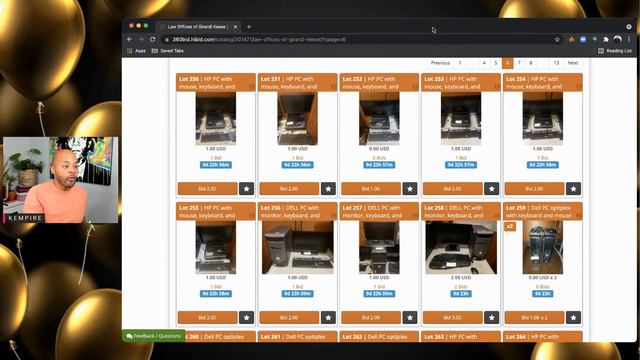Go to the Next results page
The width and height of the screenshot is (640, 360).
[x=573, y=63]
